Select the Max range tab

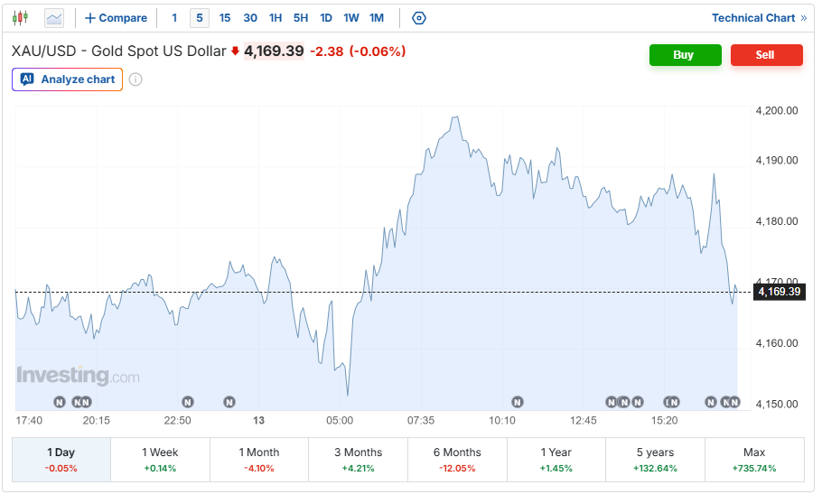point(754,460)
